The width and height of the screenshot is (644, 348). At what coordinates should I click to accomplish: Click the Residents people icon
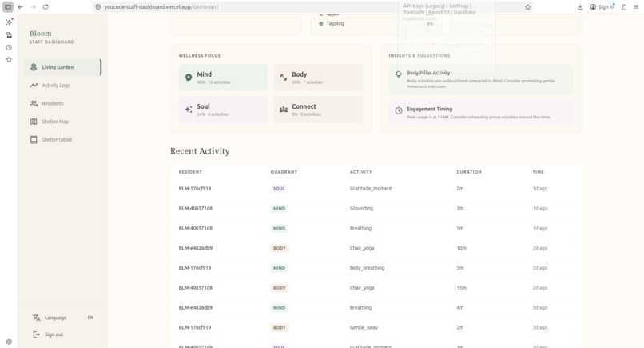click(34, 103)
